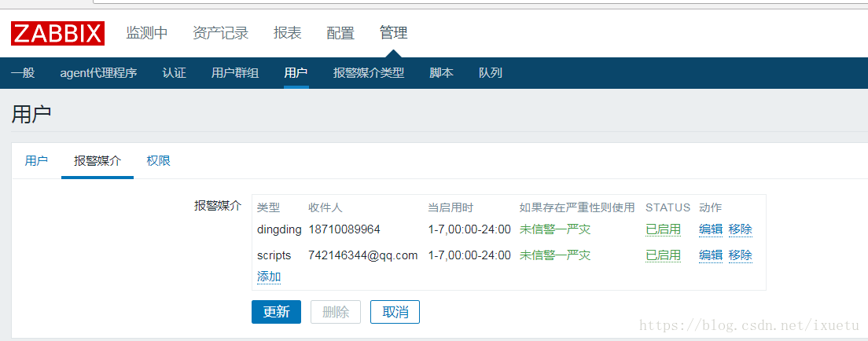Click the 更新 button

click(276, 312)
